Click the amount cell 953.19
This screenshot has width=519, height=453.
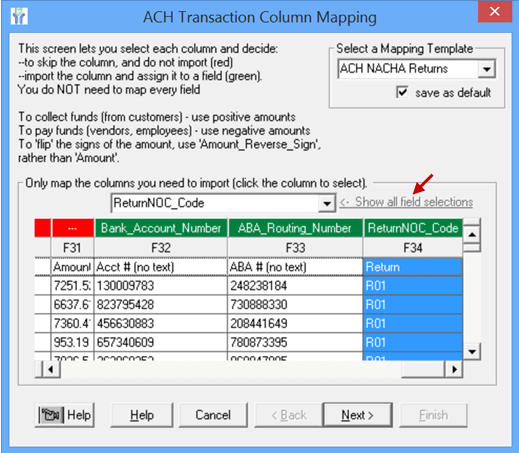click(72, 342)
